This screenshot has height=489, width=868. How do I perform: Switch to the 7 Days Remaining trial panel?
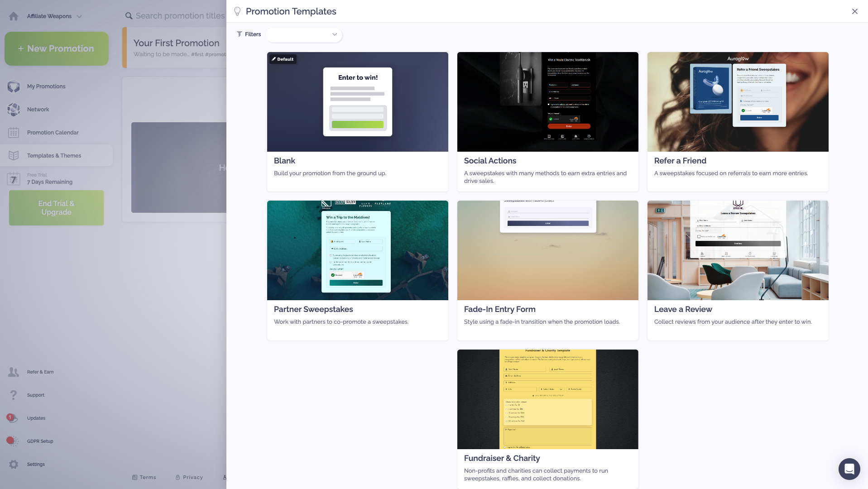tap(50, 179)
